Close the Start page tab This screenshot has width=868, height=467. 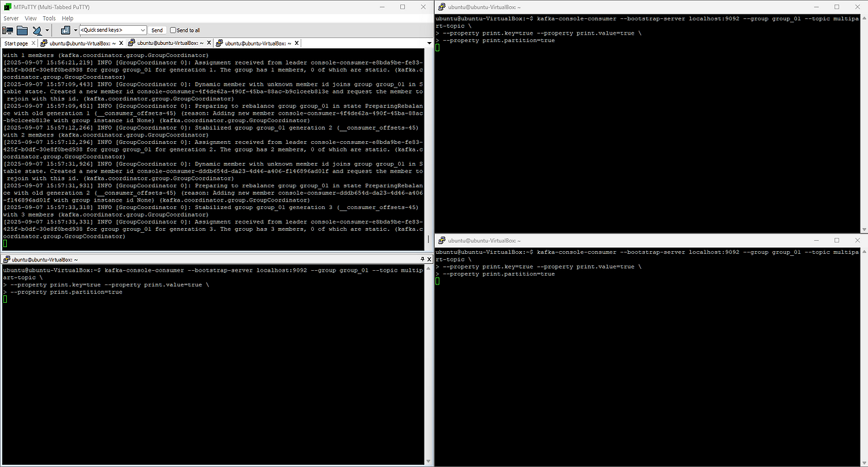[x=33, y=43]
